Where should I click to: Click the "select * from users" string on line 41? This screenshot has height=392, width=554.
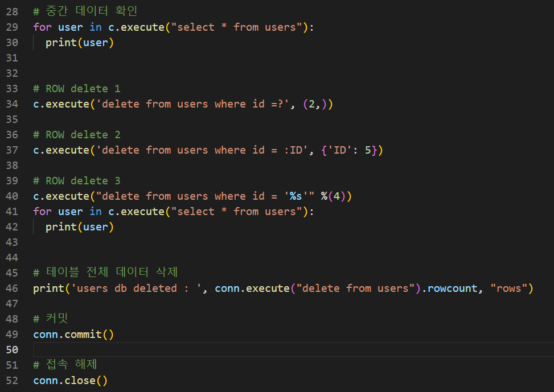tap(236, 212)
